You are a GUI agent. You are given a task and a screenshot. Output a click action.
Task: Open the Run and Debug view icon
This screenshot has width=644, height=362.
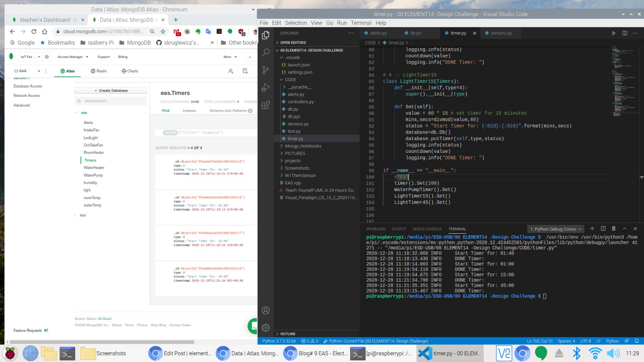(x=266, y=88)
